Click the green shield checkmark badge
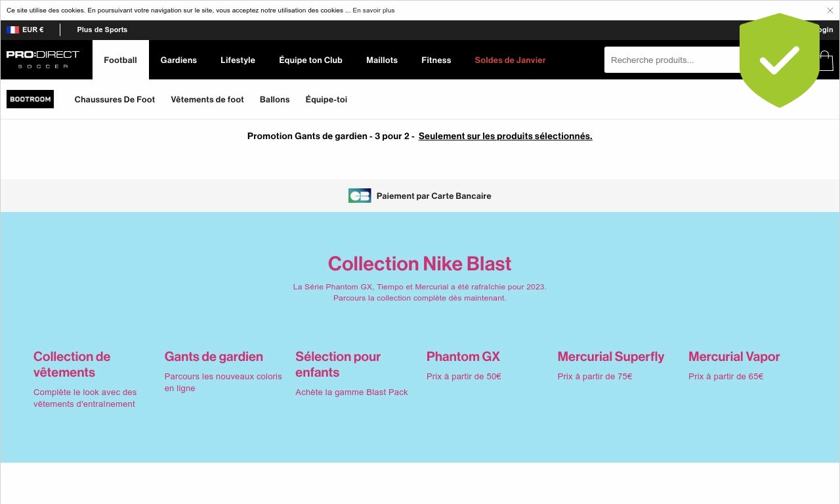 [779, 60]
